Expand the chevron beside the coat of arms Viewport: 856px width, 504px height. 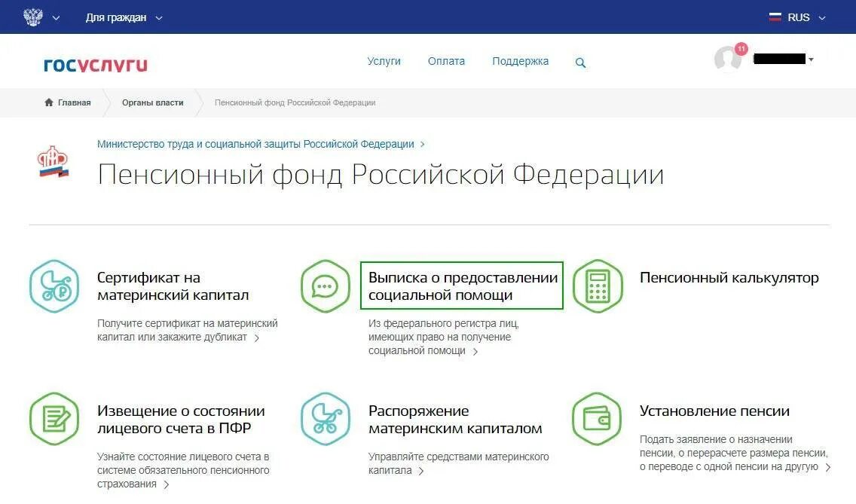click(x=56, y=18)
